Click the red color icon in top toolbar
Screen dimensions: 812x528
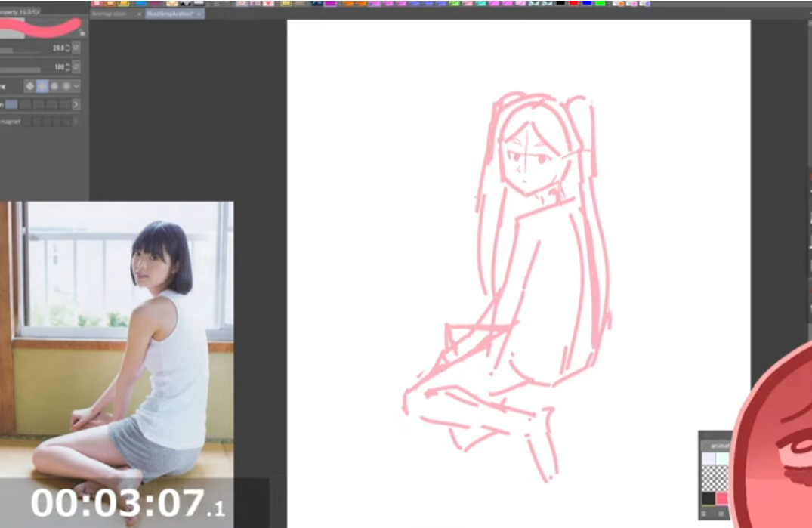pyautogui.click(x=573, y=2)
